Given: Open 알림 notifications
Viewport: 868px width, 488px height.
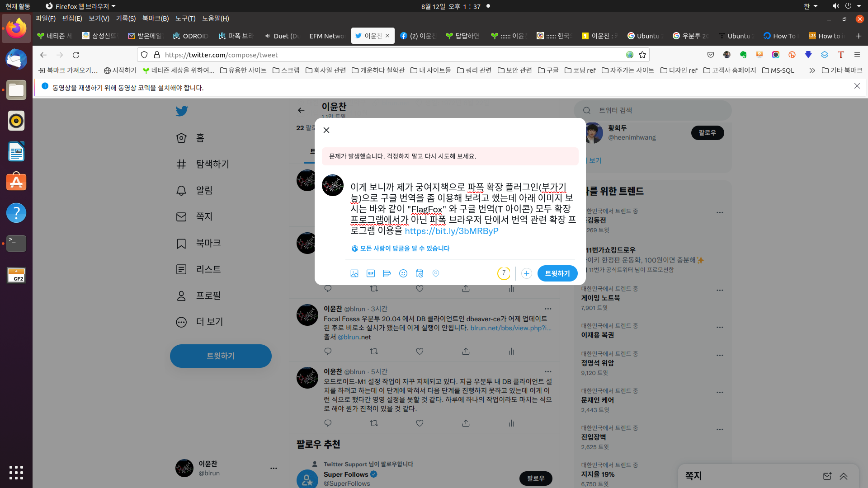Looking at the screenshot, I should (194, 190).
